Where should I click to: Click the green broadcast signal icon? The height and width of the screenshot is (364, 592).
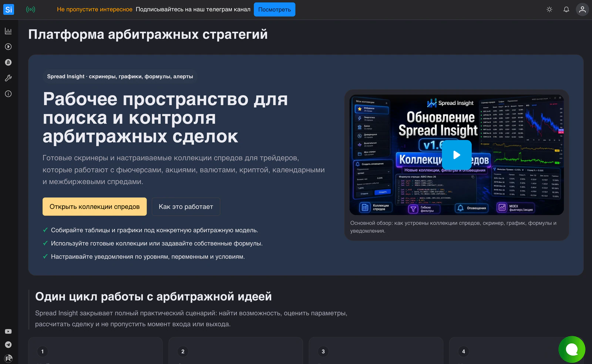31,9
